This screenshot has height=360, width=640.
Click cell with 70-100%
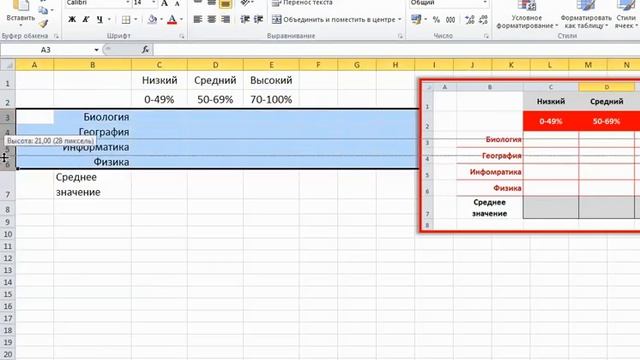pos(271,100)
